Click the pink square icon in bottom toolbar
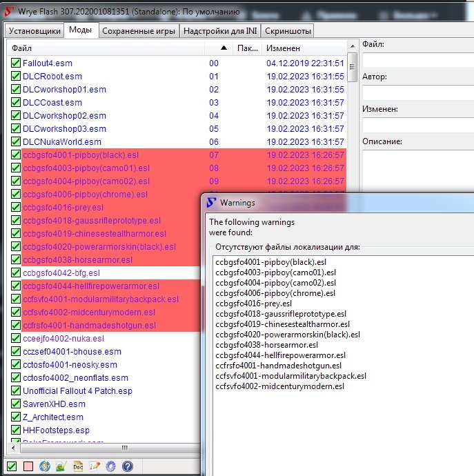Image resolution: width=474 pixels, height=476 pixels. coord(28,466)
